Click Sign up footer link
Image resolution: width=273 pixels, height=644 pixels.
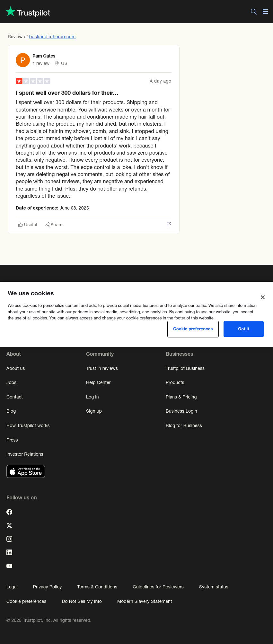tap(94, 411)
